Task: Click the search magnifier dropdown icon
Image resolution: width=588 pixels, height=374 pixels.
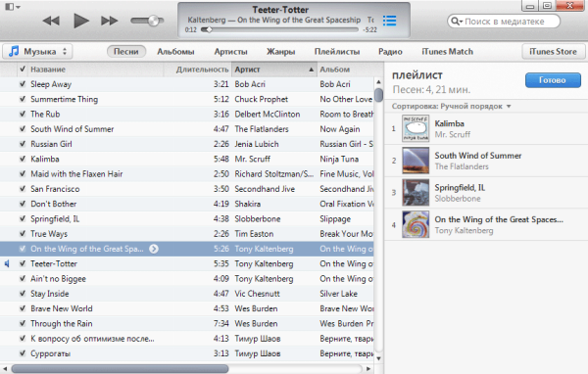Action: tap(457, 22)
